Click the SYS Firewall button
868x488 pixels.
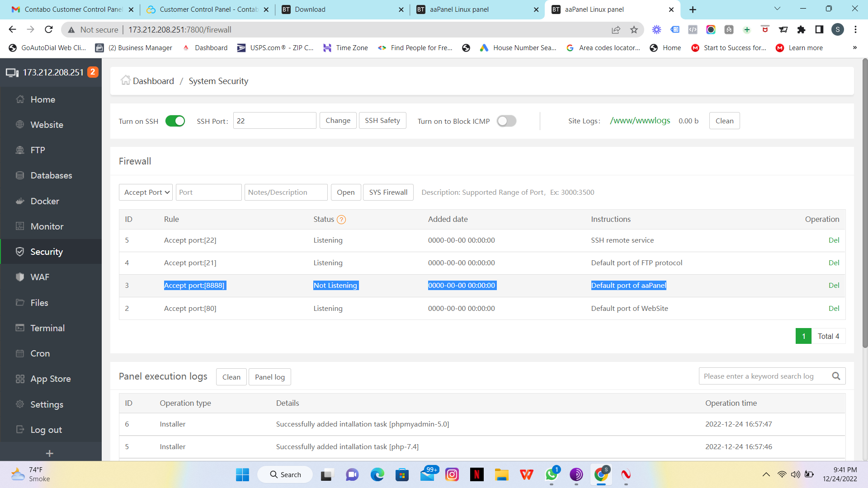(388, 192)
